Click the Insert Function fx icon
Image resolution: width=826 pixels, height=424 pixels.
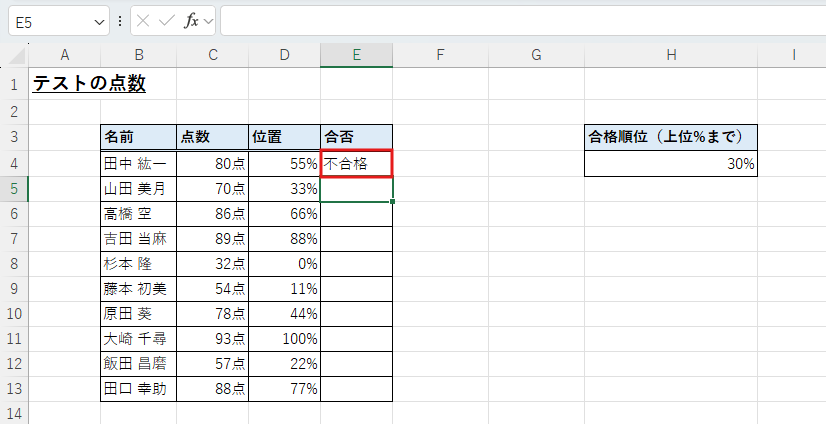pyautogui.click(x=190, y=21)
